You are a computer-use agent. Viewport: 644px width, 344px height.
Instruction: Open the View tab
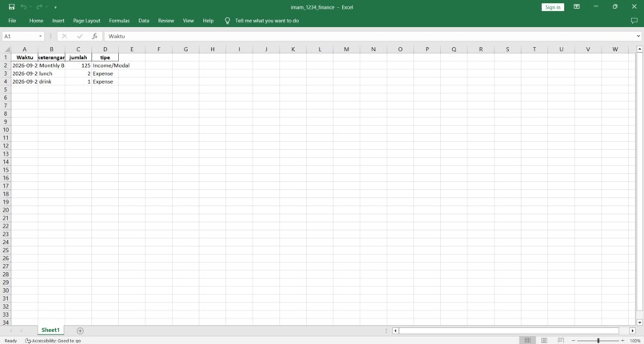[x=189, y=21]
